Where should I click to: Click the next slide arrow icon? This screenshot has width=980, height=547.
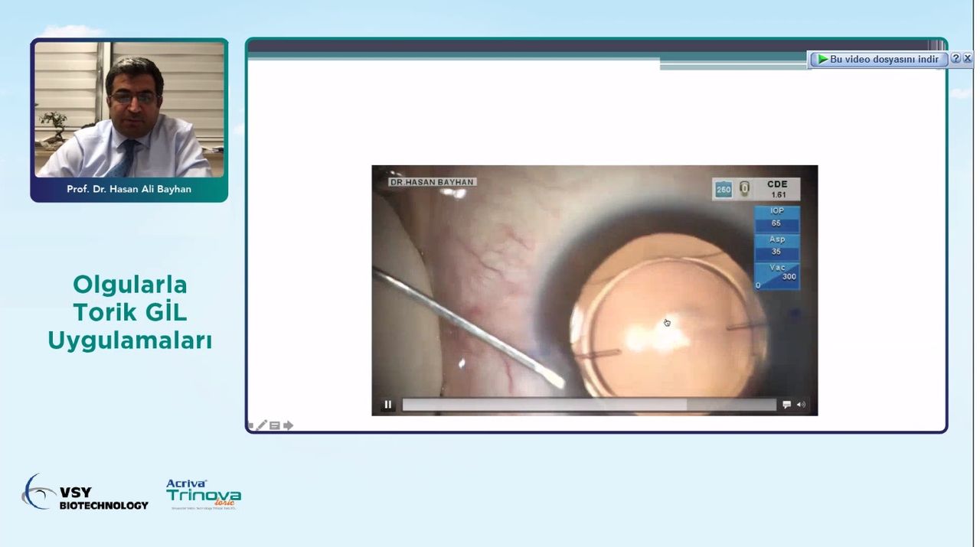[288, 425]
